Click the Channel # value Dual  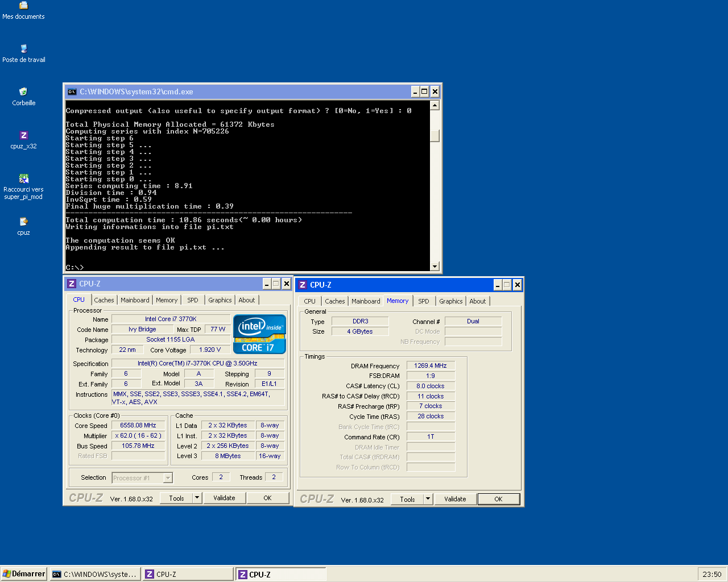coord(473,321)
